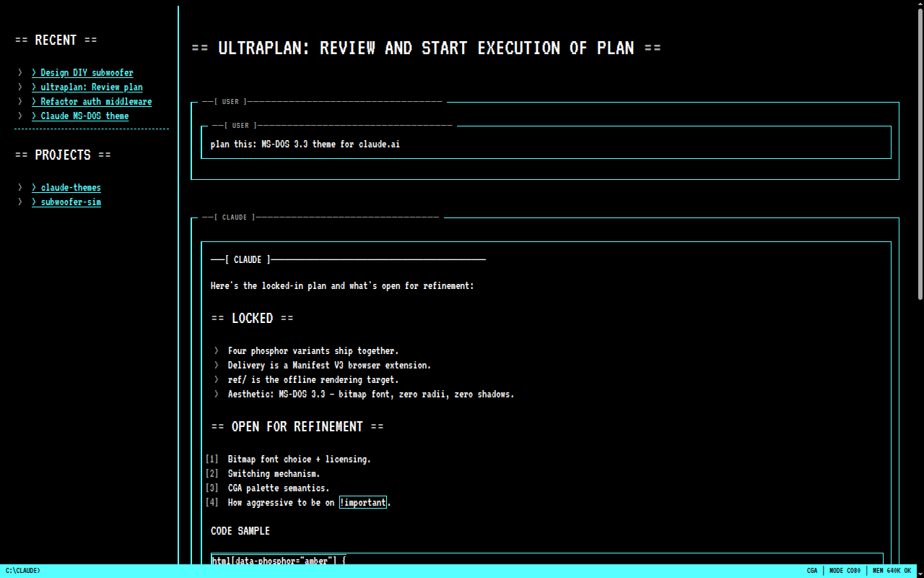Click the OPEN FOR REFINEMENT heading
This screenshot has height=578, width=924.
(x=297, y=427)
